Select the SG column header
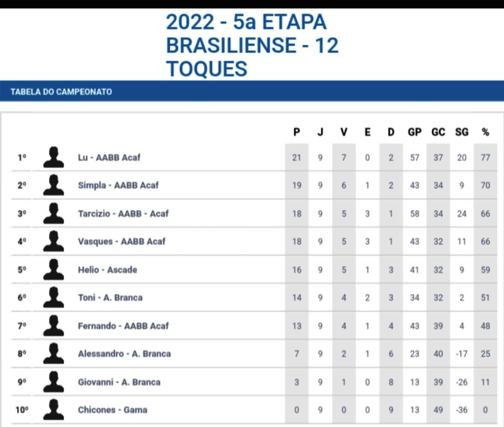The width and height of the screenshot is (504, 427). [462, 132]
